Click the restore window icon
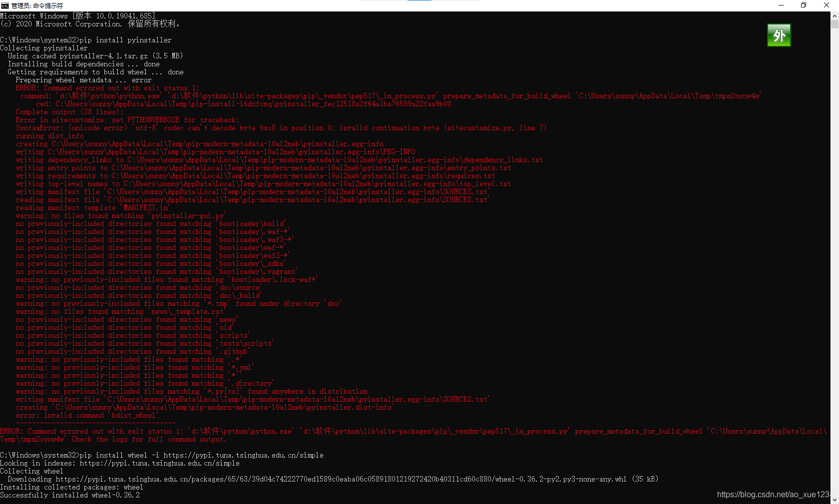839x504 pixels. point(803,5)
